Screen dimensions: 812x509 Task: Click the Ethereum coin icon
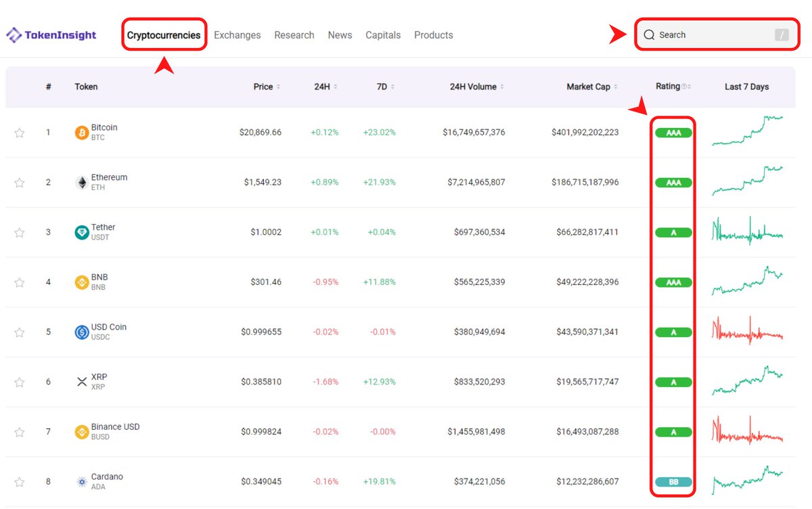click(x=82, y=183)
